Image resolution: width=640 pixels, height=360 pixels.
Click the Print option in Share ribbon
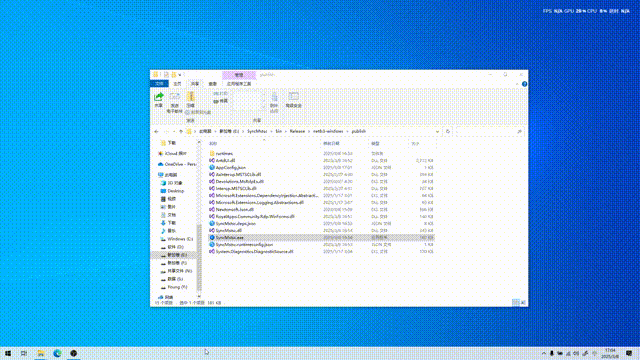[x=220, y=93]
